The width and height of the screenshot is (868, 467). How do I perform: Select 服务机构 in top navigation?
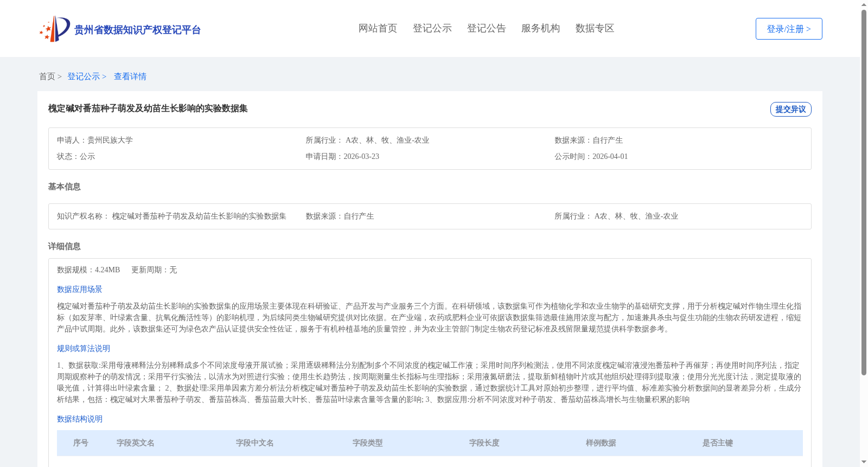pos(541,28)
